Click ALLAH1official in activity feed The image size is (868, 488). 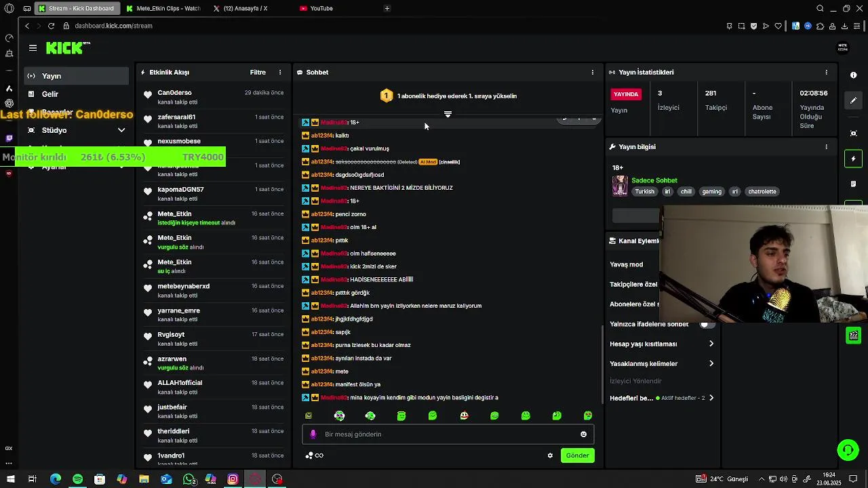(x=180, y=383)
